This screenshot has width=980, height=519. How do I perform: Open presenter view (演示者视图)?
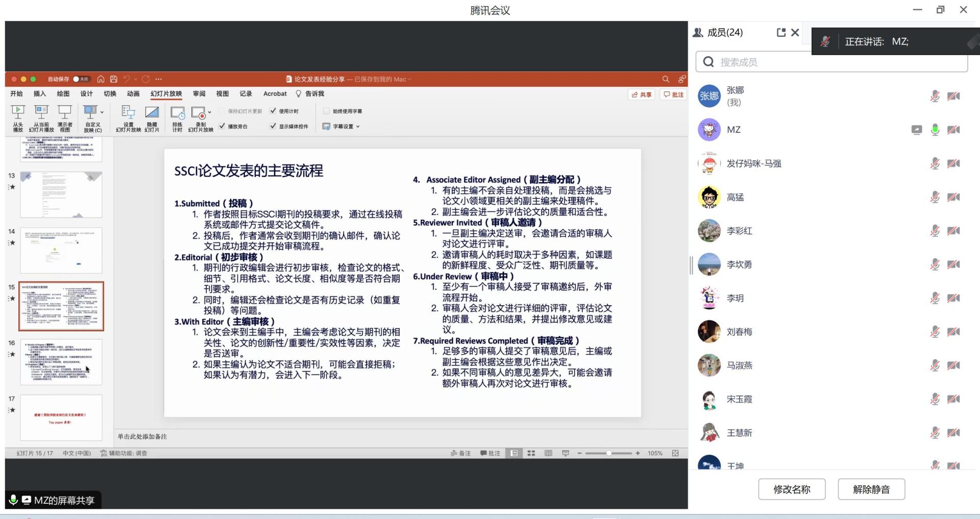tap(65, 118)
